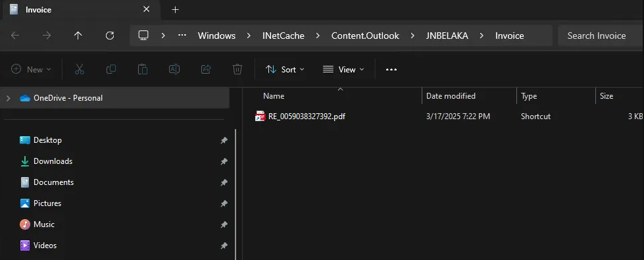
Task: Click the pin icon beside Music
Action: pos(224,224)
